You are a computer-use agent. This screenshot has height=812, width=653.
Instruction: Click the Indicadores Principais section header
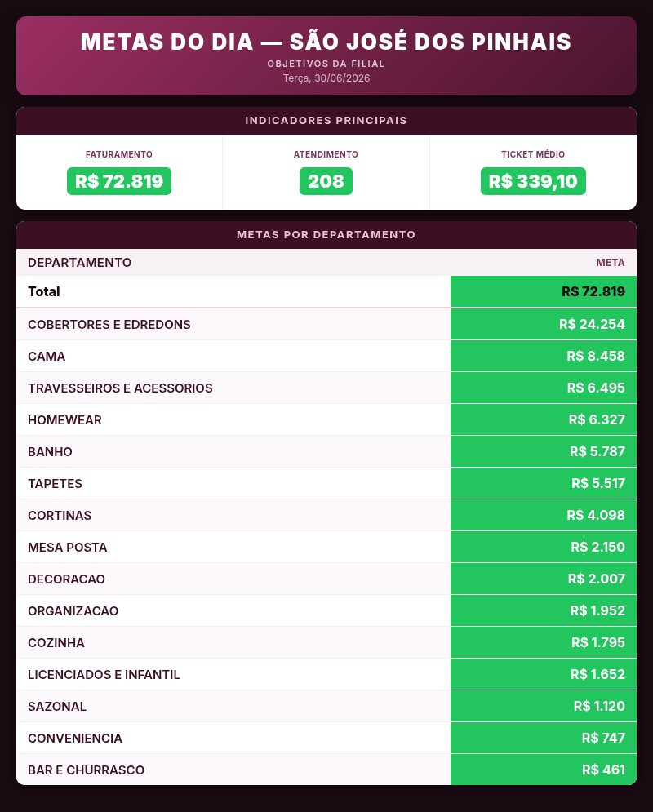(326, 121)
